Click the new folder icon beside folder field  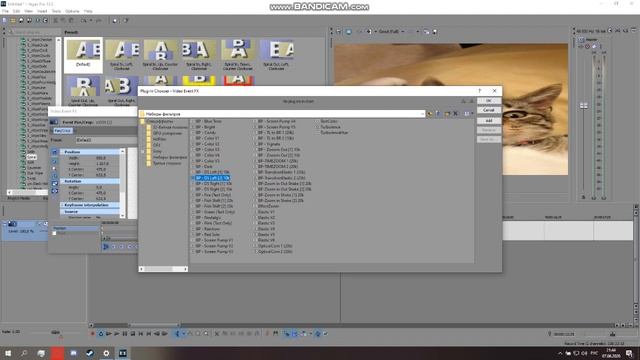tap(447, 114)
